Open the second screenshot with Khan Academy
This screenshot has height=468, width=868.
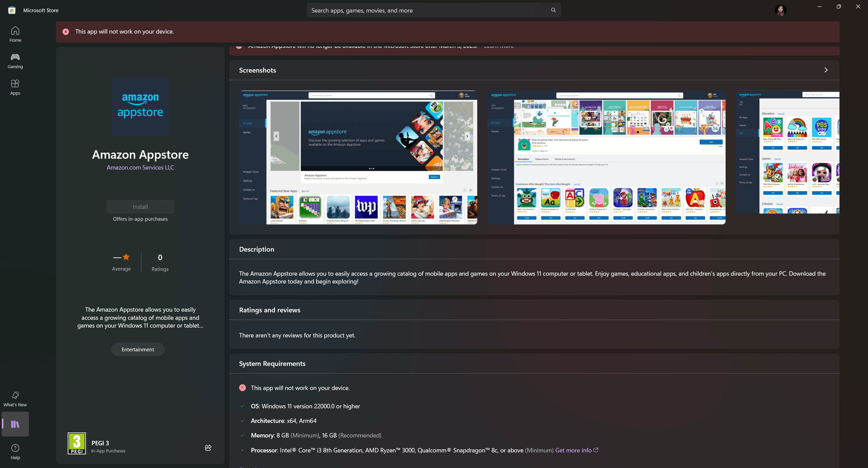coord(606,157)
